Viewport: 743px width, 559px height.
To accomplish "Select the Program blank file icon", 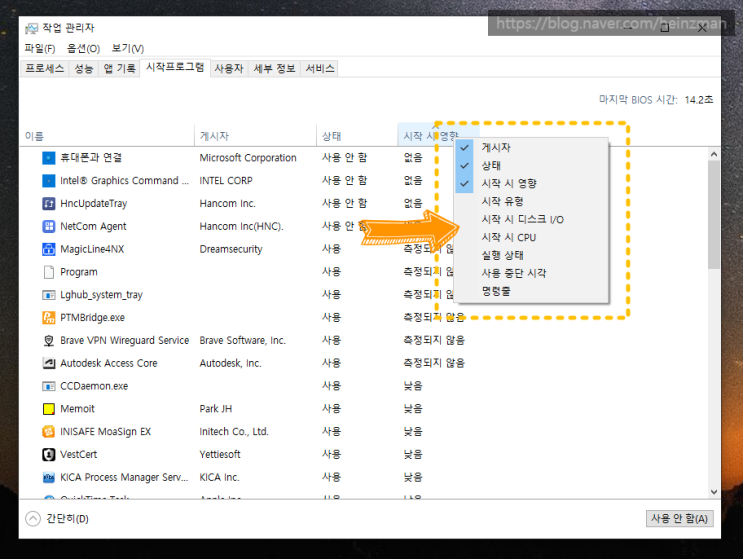I will 49,272.
